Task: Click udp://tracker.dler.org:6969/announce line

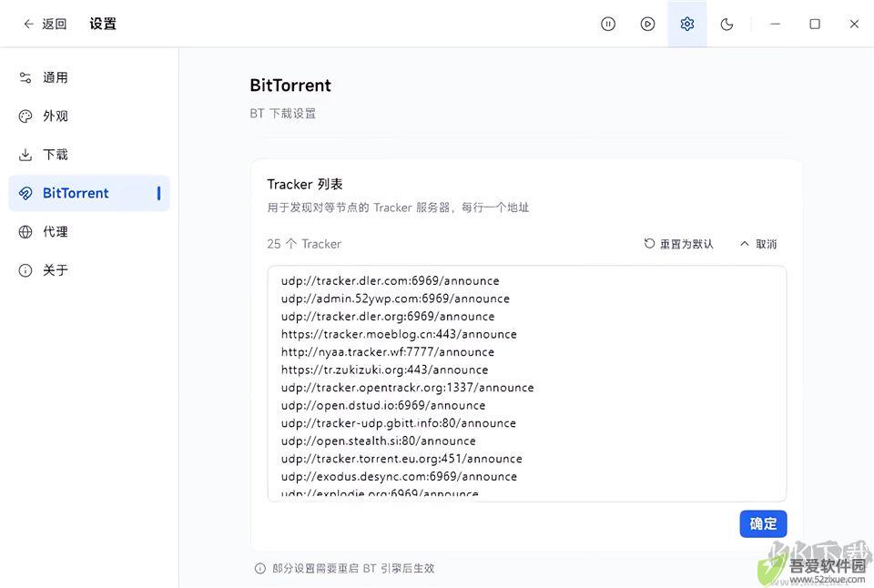Action: click(388, 316)
